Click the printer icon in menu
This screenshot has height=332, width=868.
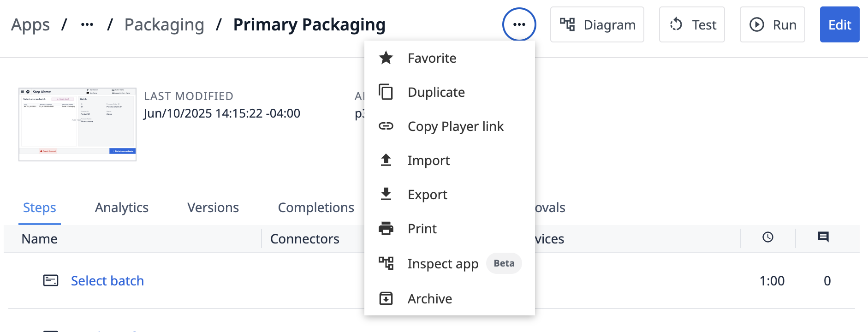[x=386, y=228]
